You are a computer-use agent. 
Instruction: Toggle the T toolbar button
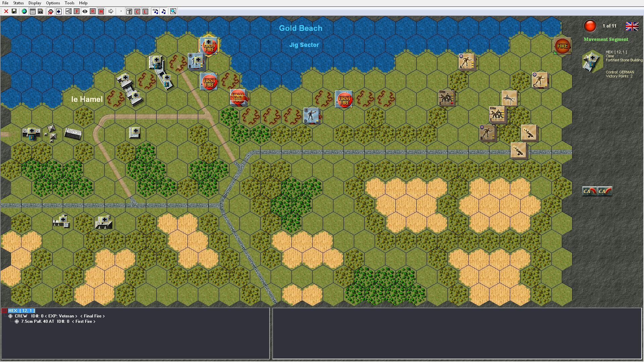coord(129,11)
